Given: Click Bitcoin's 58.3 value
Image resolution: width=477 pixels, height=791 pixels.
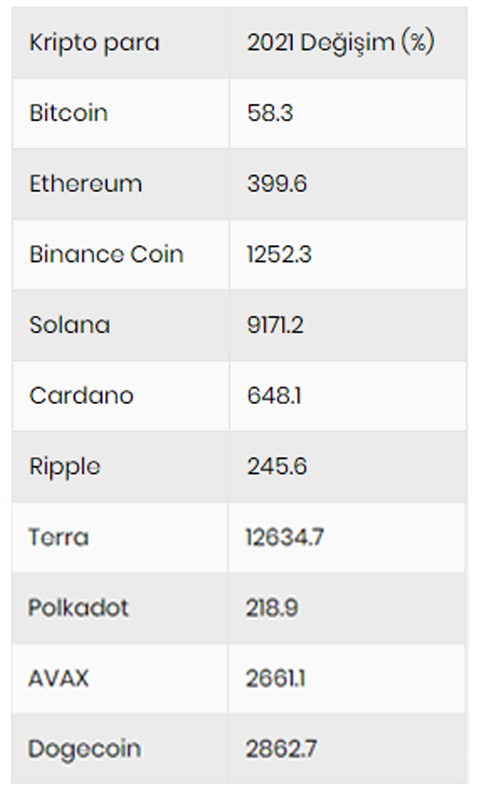Looking at the screenshot, I should [x=270, y=112].
